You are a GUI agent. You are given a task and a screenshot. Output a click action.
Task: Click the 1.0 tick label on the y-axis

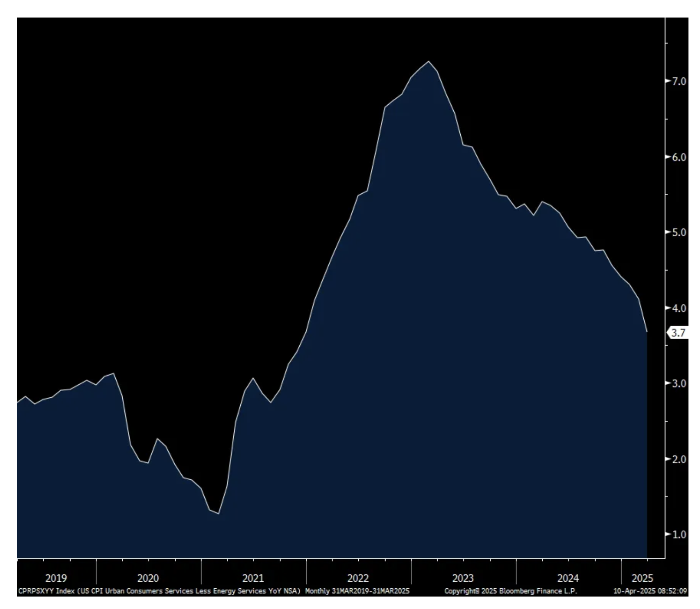point(679,535)
